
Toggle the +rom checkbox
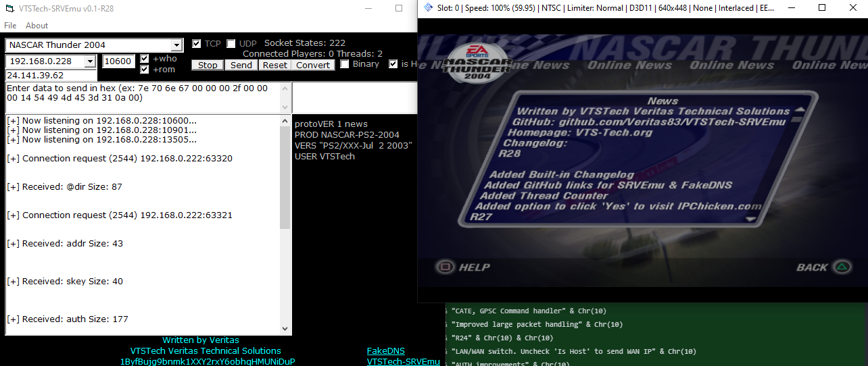point(145,69)
